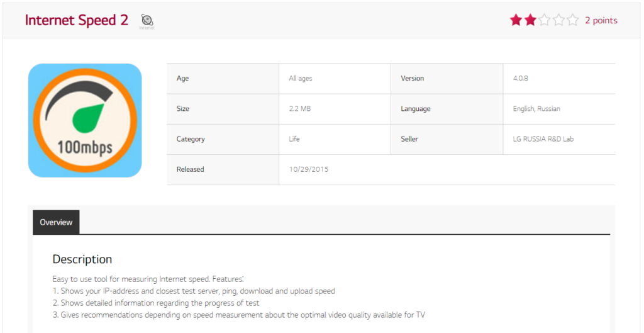Click the 100mbps speedometer app icon
Image resolution: width=644 pixels, height=333 pixels.
[x=85, y=120]
